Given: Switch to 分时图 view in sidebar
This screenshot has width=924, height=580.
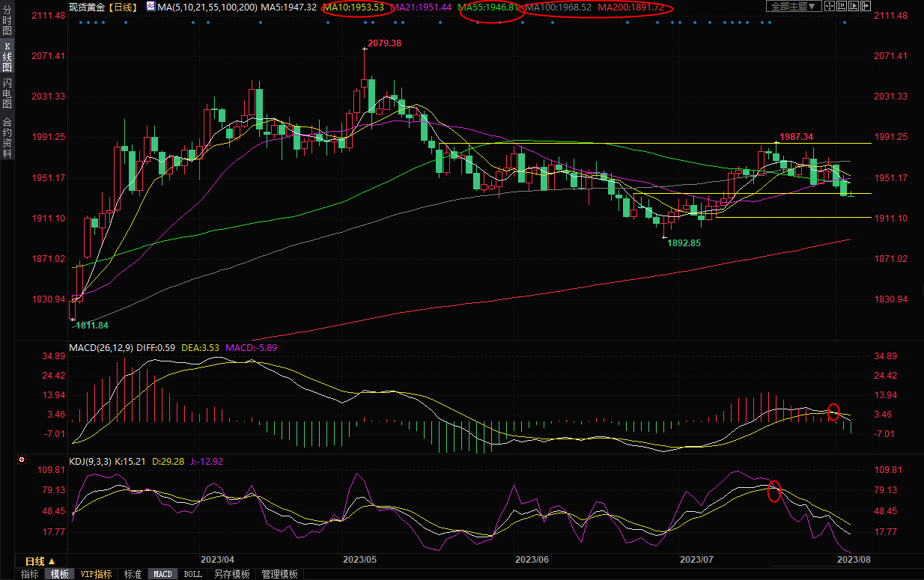Looking at the screenshot, I should click(7, 21).
